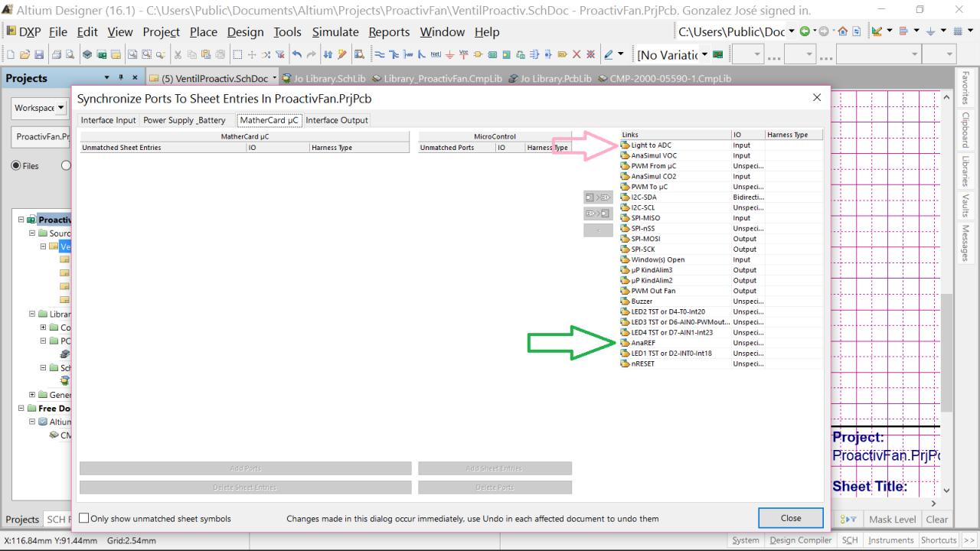This screenshot has width=980, height=551.
Task: Switch to the Interface Output tab
Action: click(x=337, y=120)
